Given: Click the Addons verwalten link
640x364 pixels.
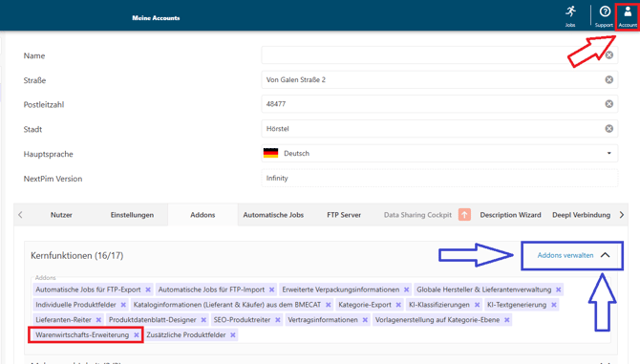Looking at the screenshot, I should (x=565, y=255).
